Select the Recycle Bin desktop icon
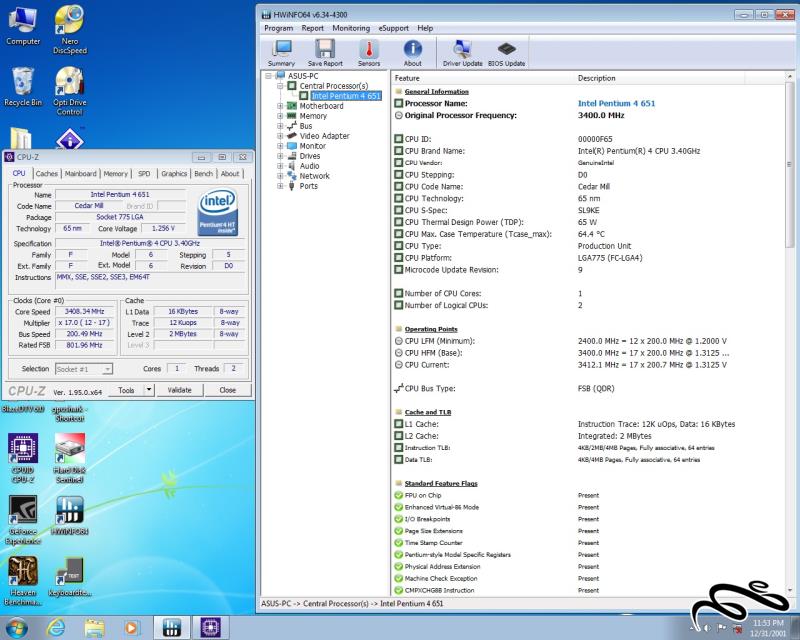The width and height of the screenshot is (800, 640). point(23,87)
